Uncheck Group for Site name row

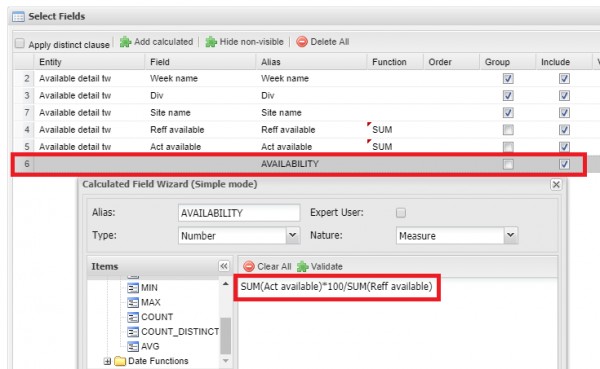tap(508, 113)
